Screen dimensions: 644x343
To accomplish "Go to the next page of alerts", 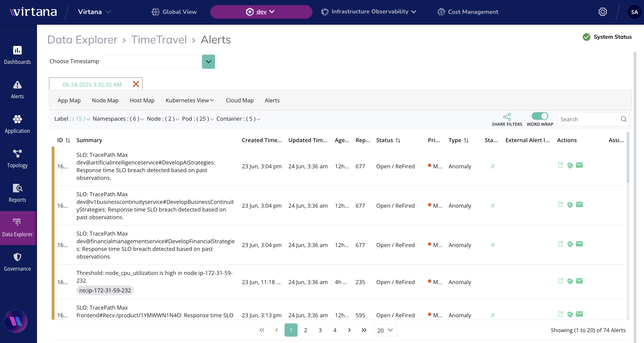I will point(349,330).
